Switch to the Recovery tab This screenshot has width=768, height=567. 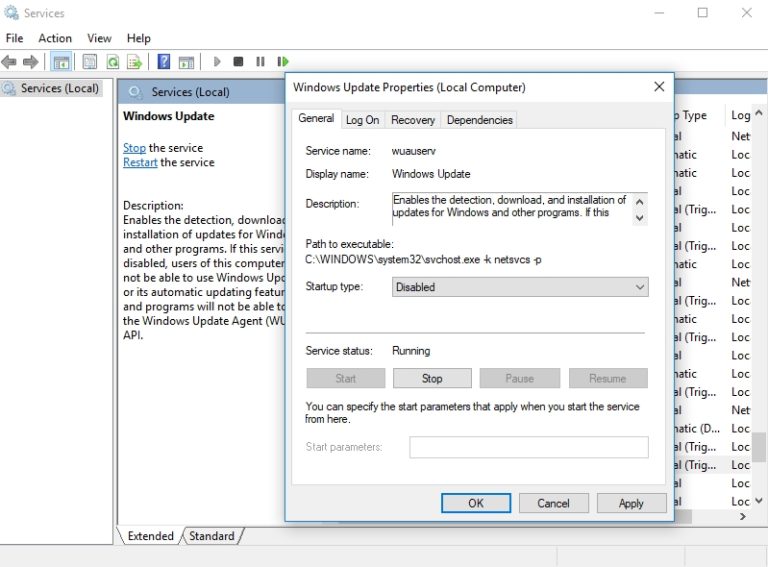pyautogui.click(x=413, y=120)
